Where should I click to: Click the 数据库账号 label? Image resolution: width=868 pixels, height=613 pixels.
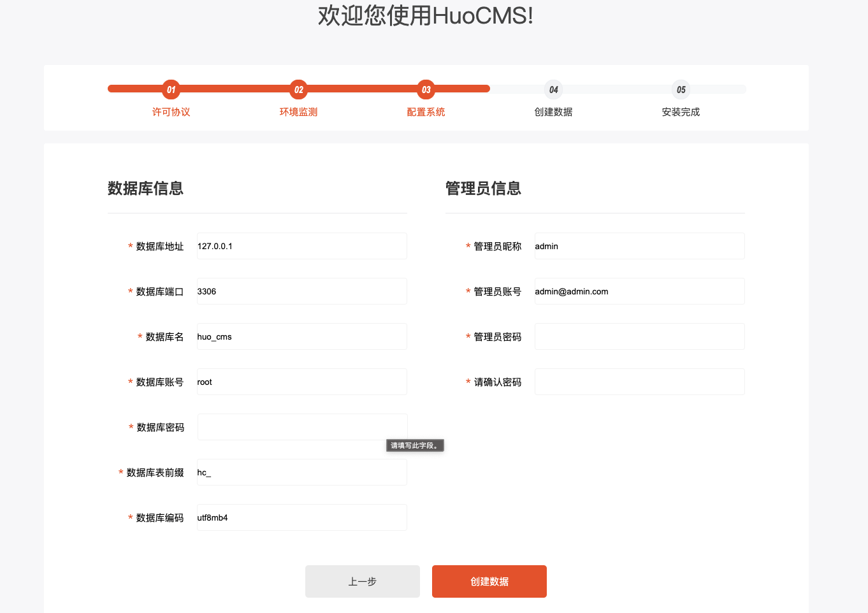(x=160, y=382)
